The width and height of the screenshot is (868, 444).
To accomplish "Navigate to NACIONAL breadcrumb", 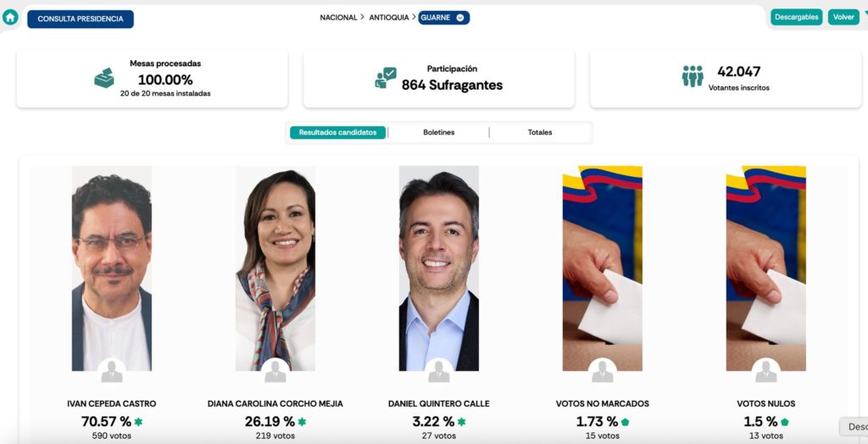I will pos(339,18).
